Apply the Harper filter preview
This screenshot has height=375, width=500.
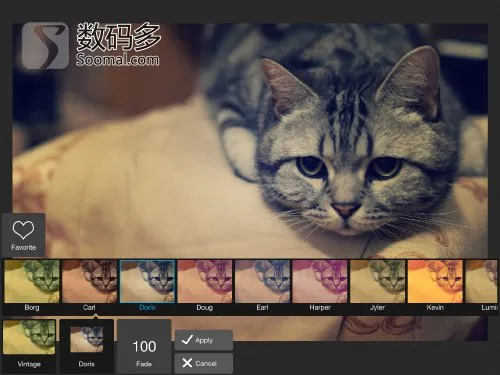pyautogui.click(x=320, y=282)
